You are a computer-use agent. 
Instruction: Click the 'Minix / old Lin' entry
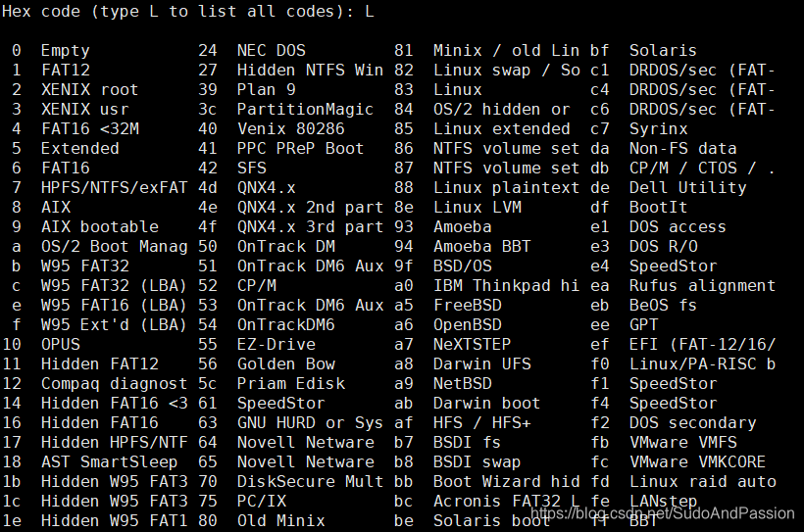pyautogui.click(x=506, y=51)
